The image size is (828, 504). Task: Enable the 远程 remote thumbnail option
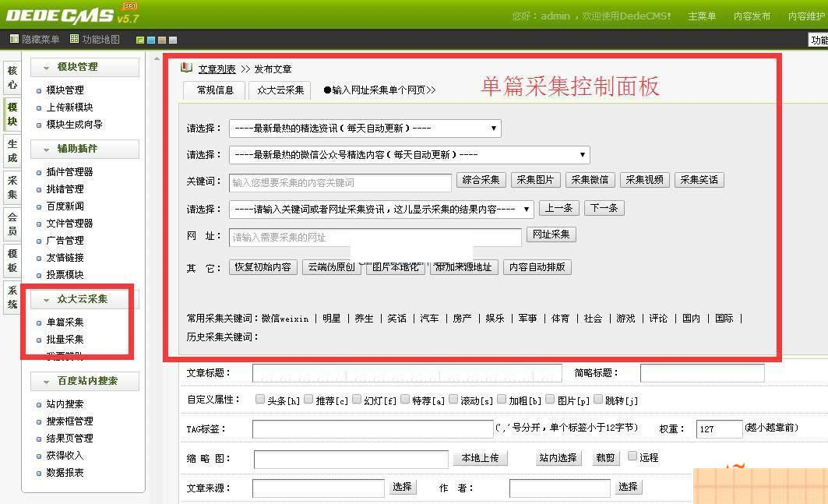click(x=631, y=458)
